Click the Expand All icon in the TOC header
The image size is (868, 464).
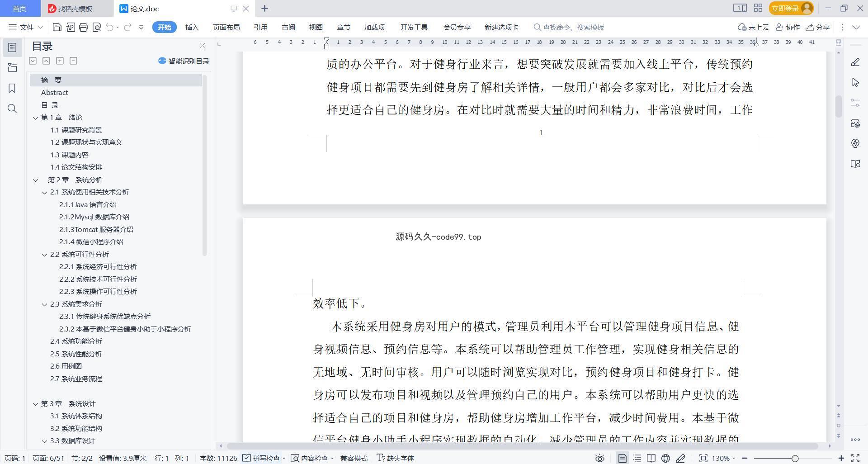point(33,61)
